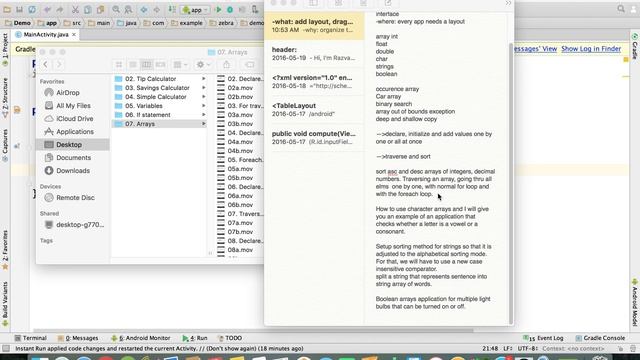Open the app run configuration dropdown
This screenshot has height=360, width=640.
click(x=195, y=9)
